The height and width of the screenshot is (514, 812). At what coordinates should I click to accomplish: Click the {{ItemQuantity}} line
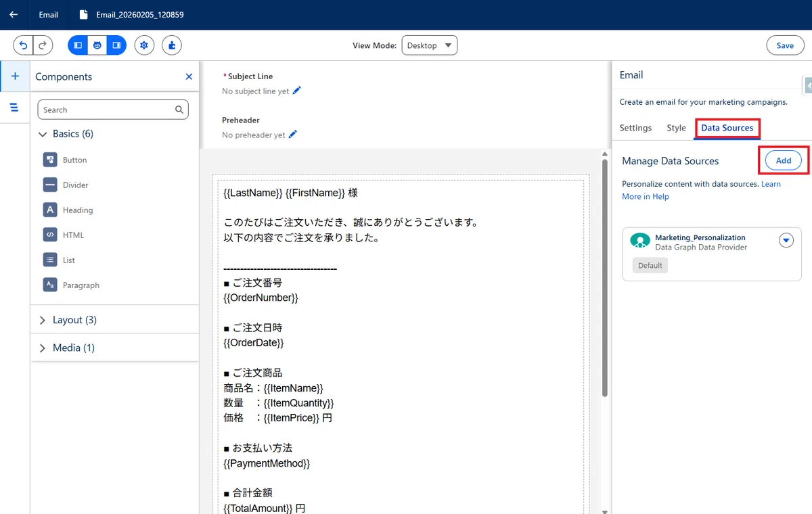coord(279,402)
